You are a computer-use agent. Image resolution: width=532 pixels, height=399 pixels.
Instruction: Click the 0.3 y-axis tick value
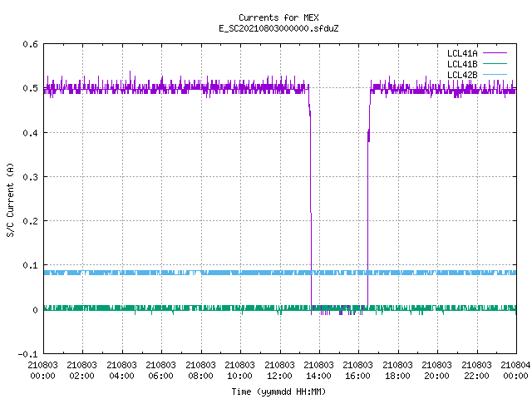(x=30, y=177)
